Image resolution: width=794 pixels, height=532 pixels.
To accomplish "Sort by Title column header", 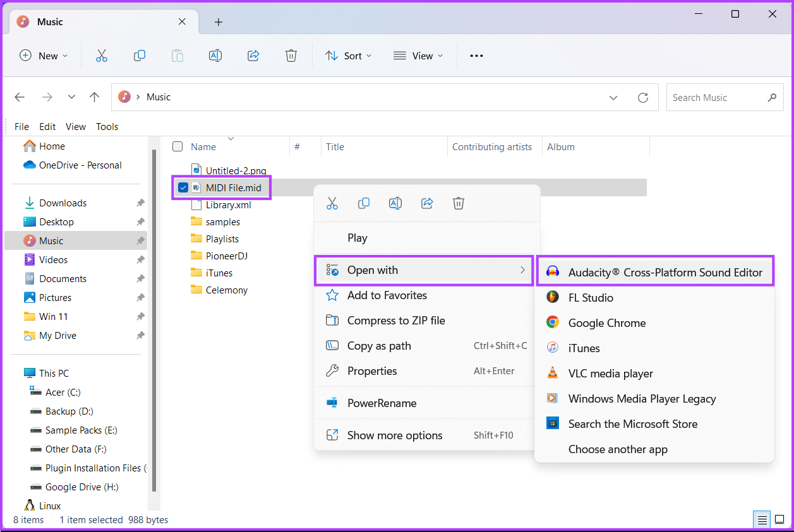I will (x=384, y=146).
